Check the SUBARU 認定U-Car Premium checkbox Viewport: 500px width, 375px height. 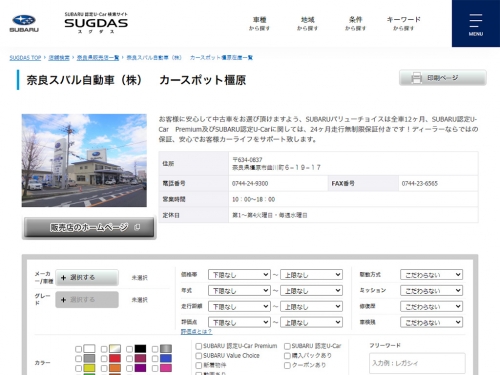[198, 346]
